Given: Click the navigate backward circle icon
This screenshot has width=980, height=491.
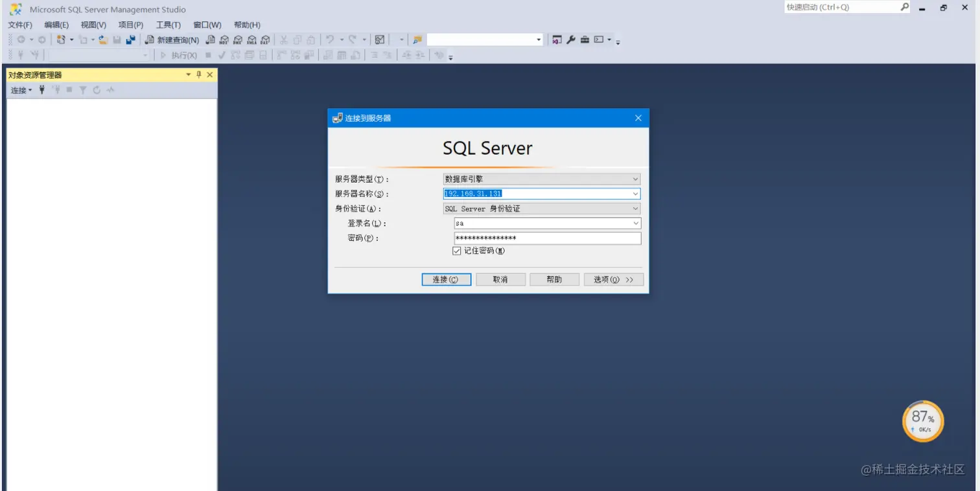Looking at the screenshot, I should coord(21,40).
